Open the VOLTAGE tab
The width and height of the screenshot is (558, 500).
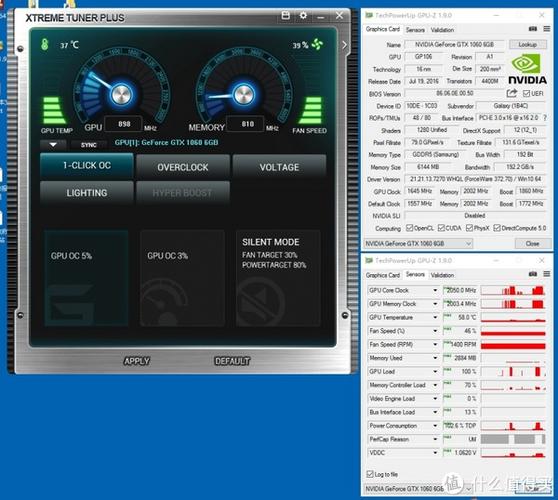pyautogui.click(x=279, y=167)
